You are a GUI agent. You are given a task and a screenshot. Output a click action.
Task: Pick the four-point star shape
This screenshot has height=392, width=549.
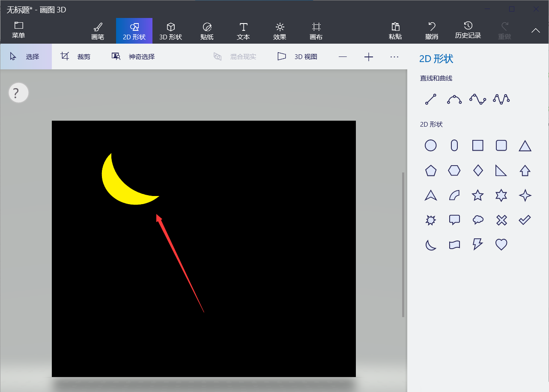[525, 196]
